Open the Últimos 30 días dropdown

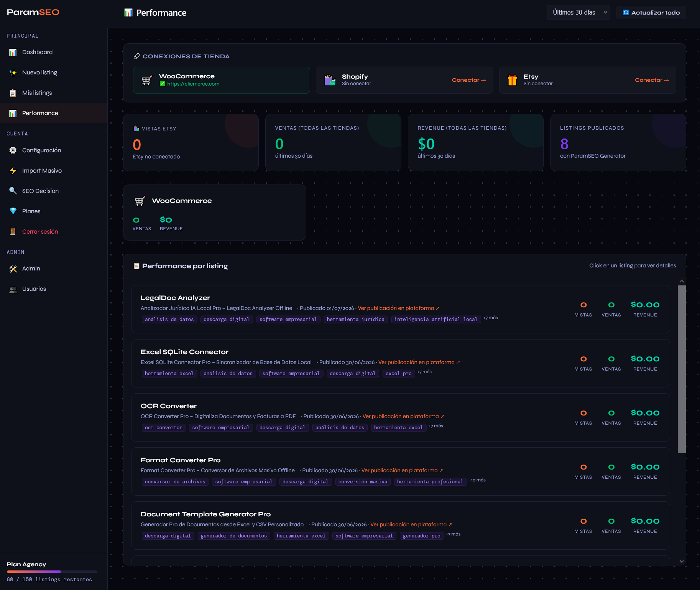[x=578, y=13]
